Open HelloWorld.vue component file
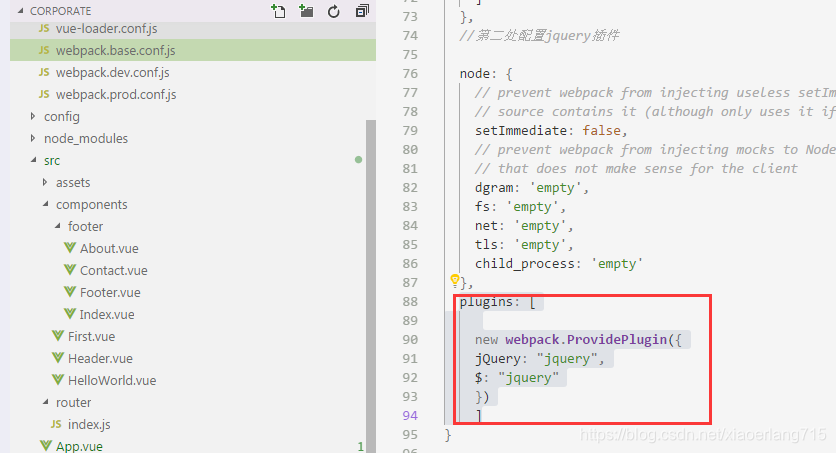Viewport: 836px width, 453px height. coord(112,381)
